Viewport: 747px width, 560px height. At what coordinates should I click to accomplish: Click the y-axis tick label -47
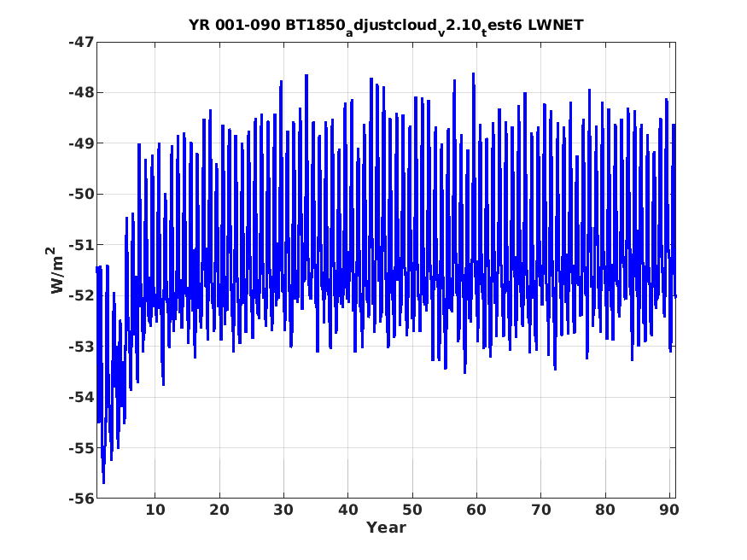click(81, 42)
